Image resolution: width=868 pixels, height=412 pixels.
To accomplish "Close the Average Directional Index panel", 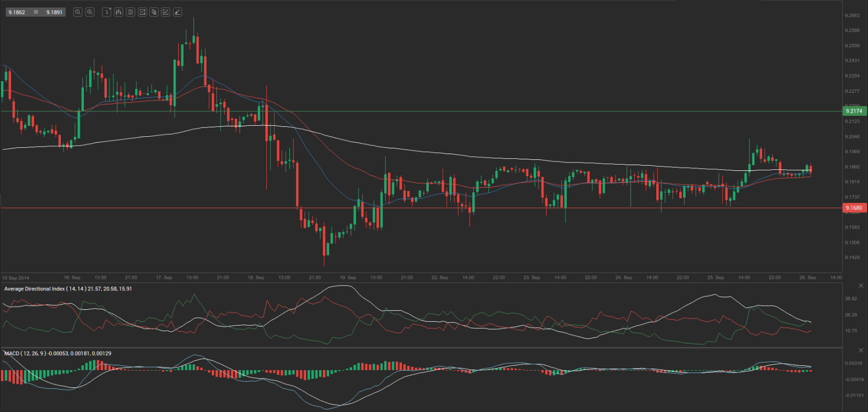I will (x=861, y=286).
